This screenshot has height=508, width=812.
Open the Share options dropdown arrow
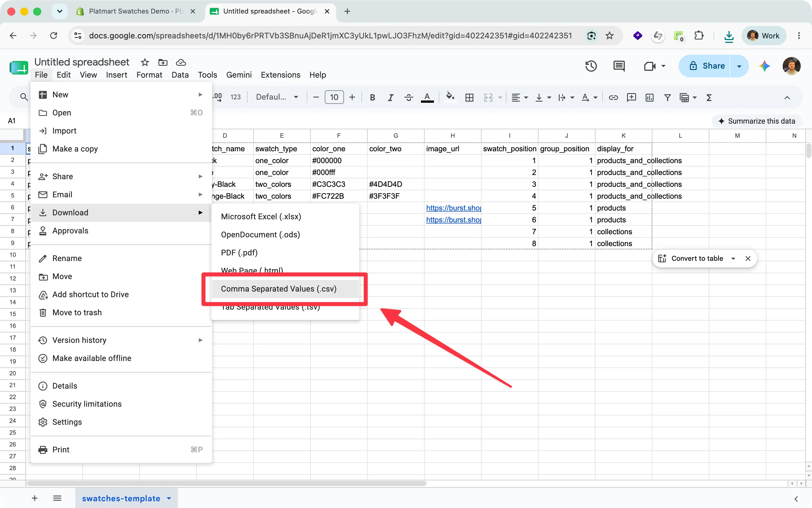click(x=739, y=66)
